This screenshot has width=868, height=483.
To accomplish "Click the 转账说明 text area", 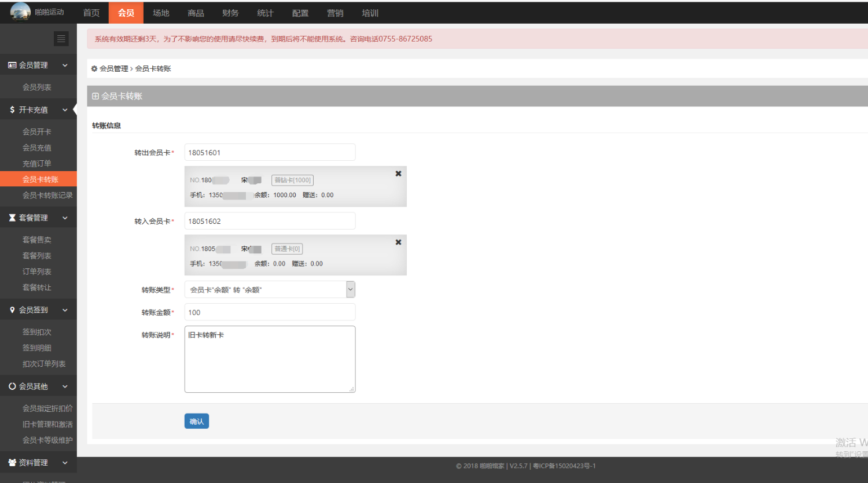I will coord(270,359).
